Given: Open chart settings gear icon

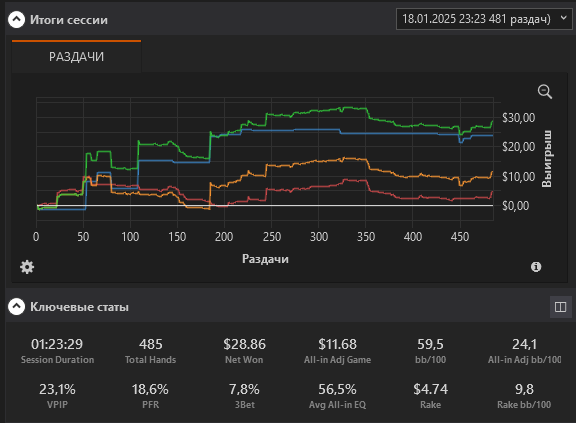Looking at the screenshot, I should coord(27,267).
